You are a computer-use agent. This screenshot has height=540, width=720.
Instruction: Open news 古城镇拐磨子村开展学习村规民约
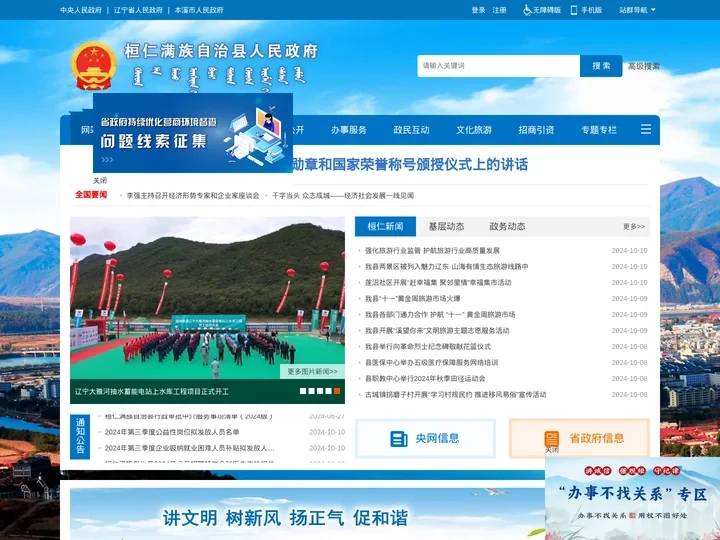pos(456,394)
